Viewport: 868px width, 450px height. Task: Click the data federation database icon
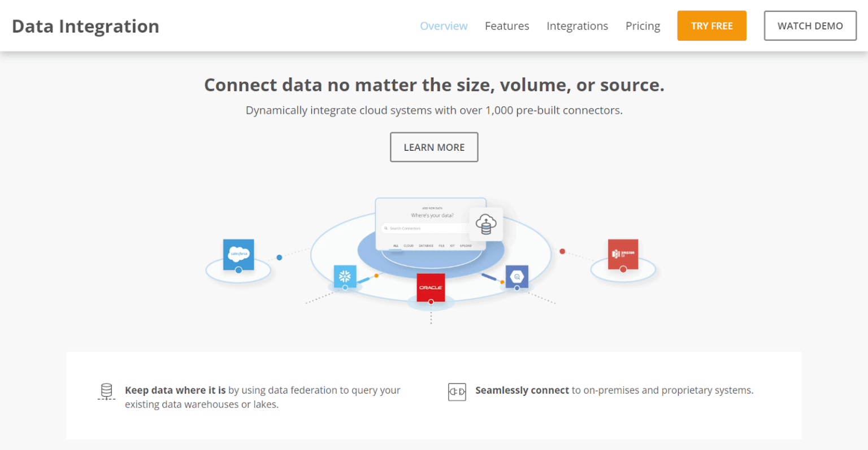[106, 391]
